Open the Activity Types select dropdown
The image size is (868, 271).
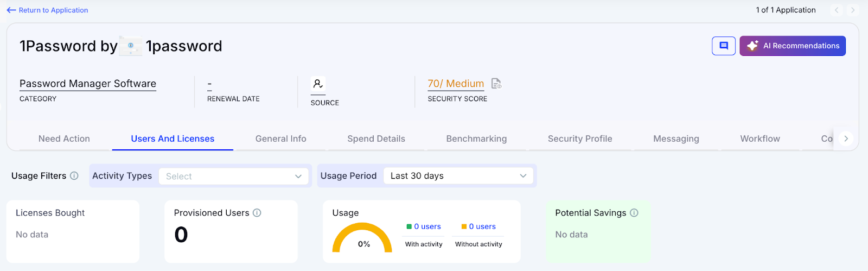pyautogui.click(x=233, y=176)
